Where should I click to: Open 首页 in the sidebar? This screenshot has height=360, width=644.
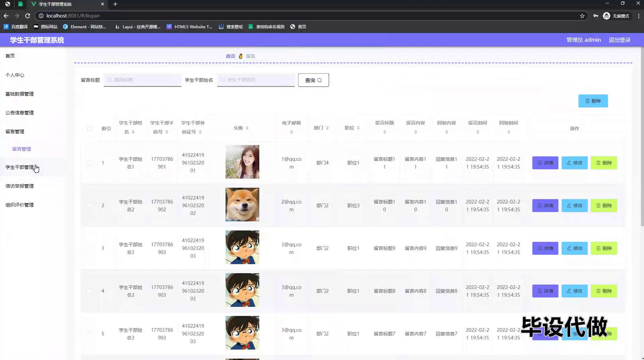click(x=10, y=56)
